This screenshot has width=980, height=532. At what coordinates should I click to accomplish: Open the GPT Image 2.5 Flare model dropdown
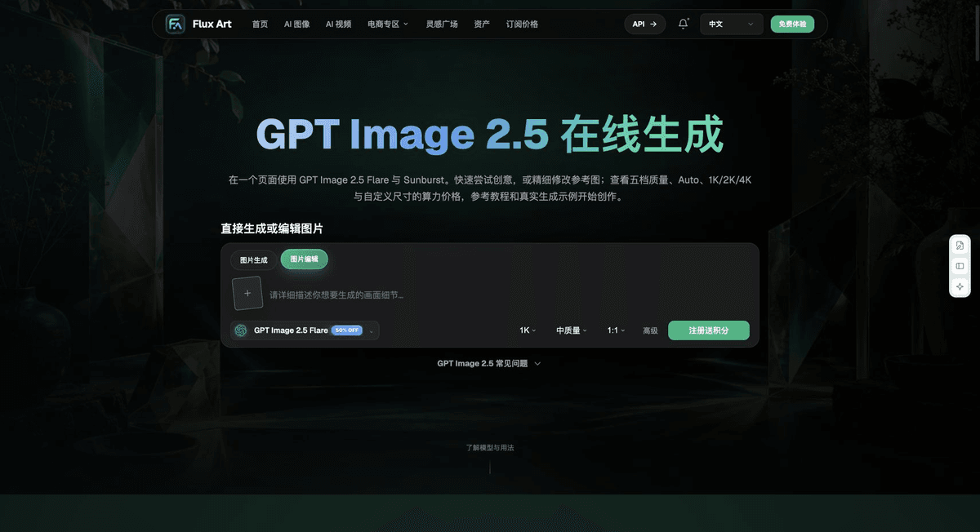(305, 330)
